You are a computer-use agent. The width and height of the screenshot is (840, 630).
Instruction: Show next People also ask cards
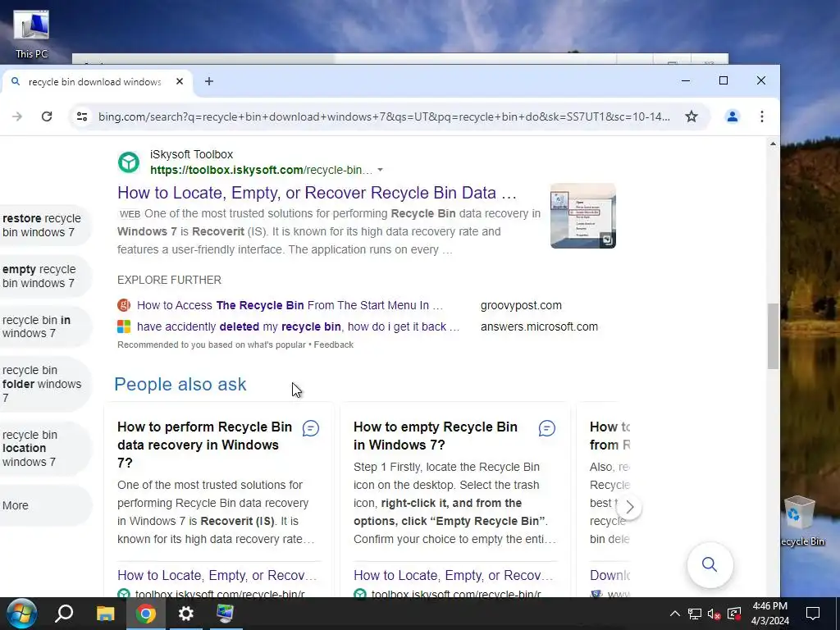(x=629, y=507)
